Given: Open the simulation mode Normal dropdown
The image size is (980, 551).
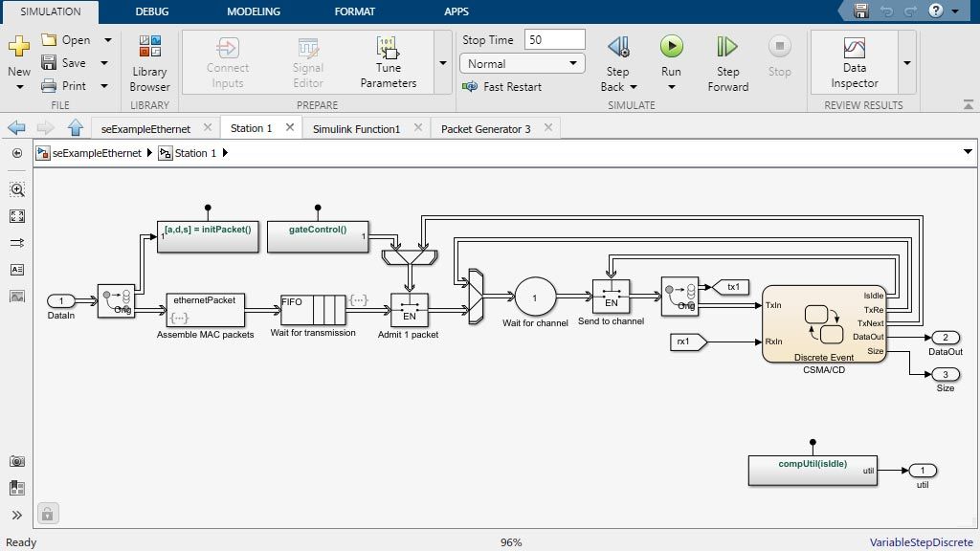Looking at the screenshot, I should [x=523, y=63].
